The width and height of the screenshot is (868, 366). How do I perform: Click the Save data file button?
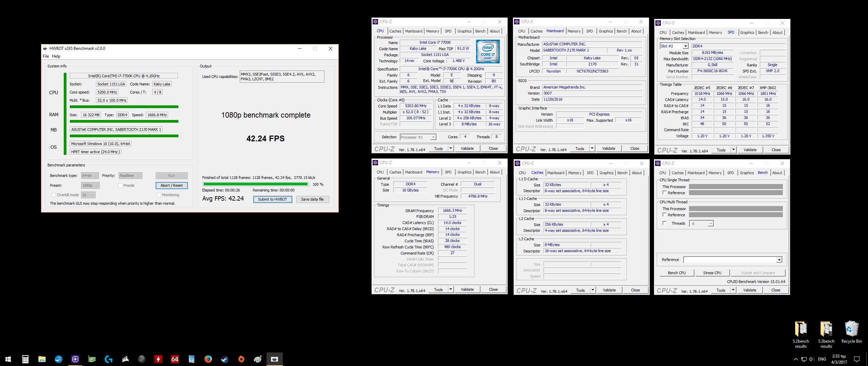(x=312, y=199)
